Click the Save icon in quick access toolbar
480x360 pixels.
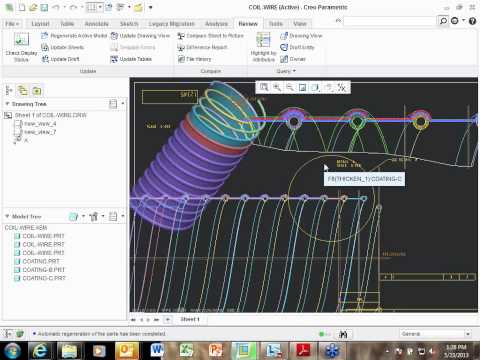(44, 7)
